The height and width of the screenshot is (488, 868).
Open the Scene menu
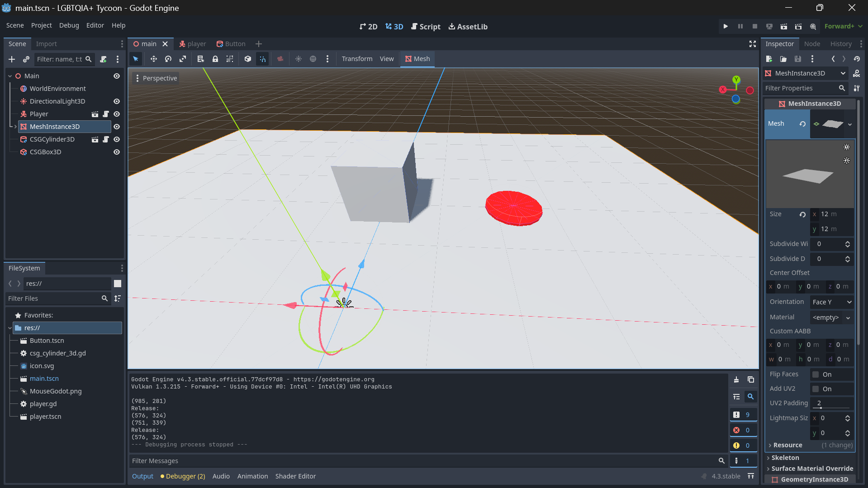tap(15, 25)
